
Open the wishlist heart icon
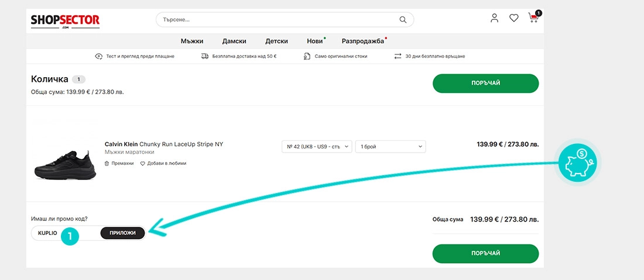pos(514,18)
